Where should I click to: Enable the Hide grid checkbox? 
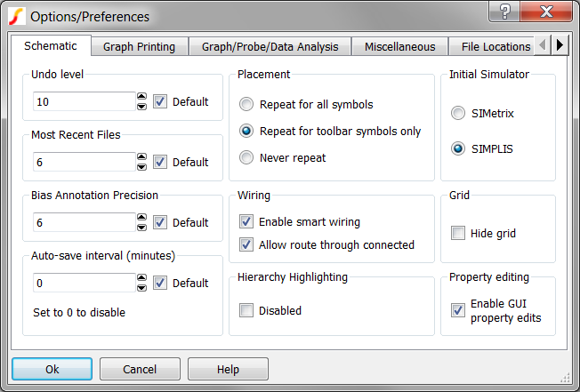pos(458,233)
